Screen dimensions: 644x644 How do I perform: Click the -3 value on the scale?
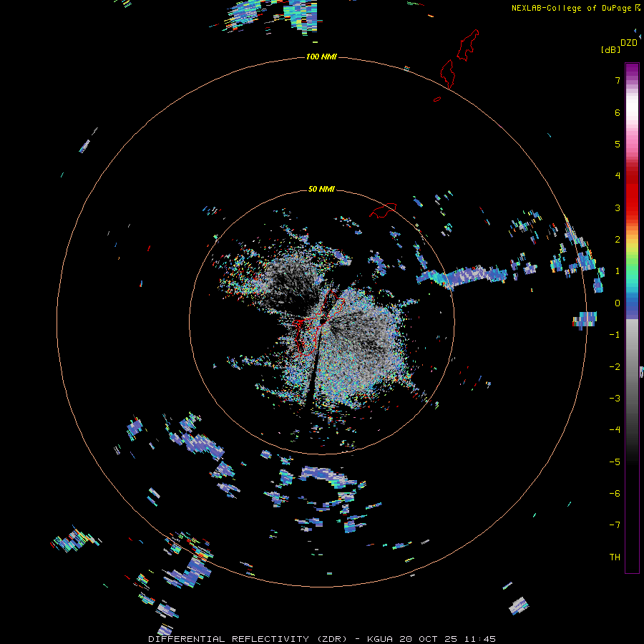click(615, 399)
